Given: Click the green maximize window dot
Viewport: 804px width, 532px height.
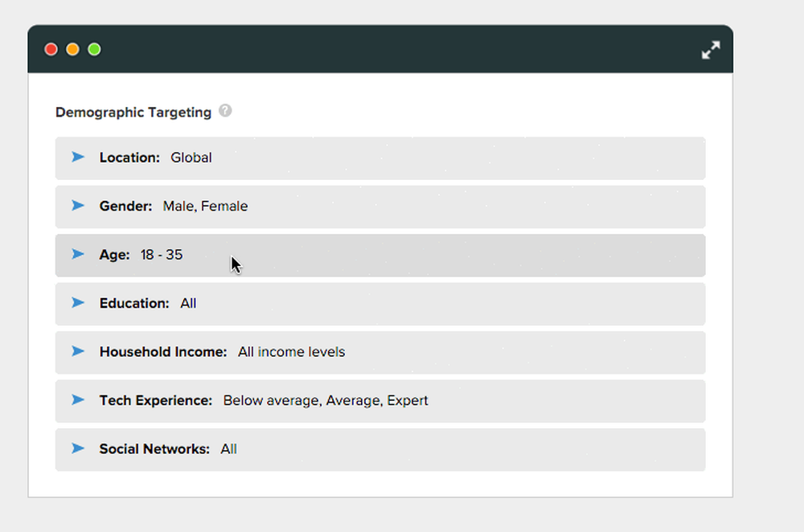Looking at the screenshot, I should [x=94, y=49].
